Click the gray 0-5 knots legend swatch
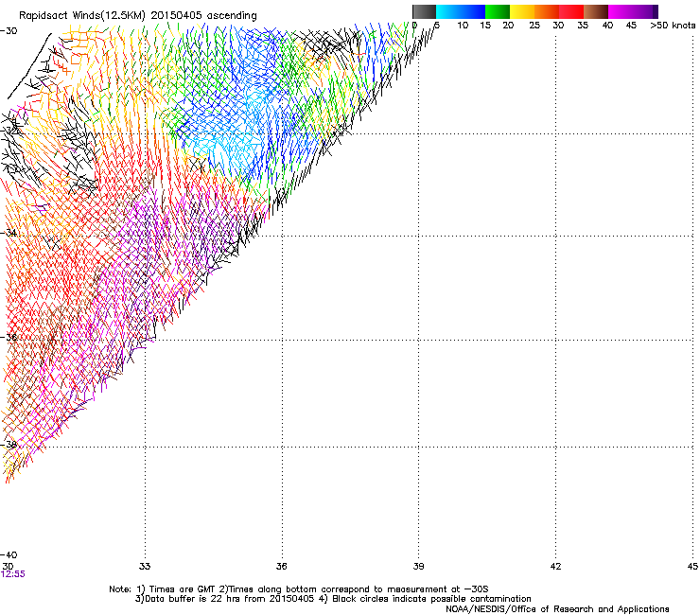Viewport: 700px width, 615px height. 424,11
